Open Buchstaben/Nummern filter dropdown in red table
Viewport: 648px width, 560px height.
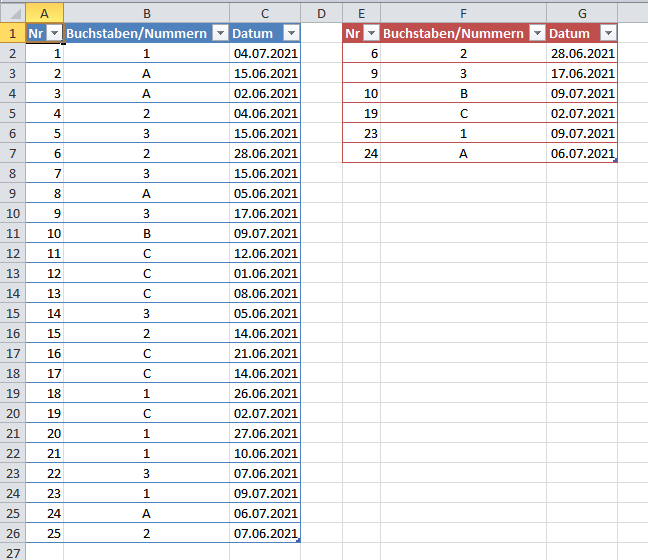click(x=538, y=33)
